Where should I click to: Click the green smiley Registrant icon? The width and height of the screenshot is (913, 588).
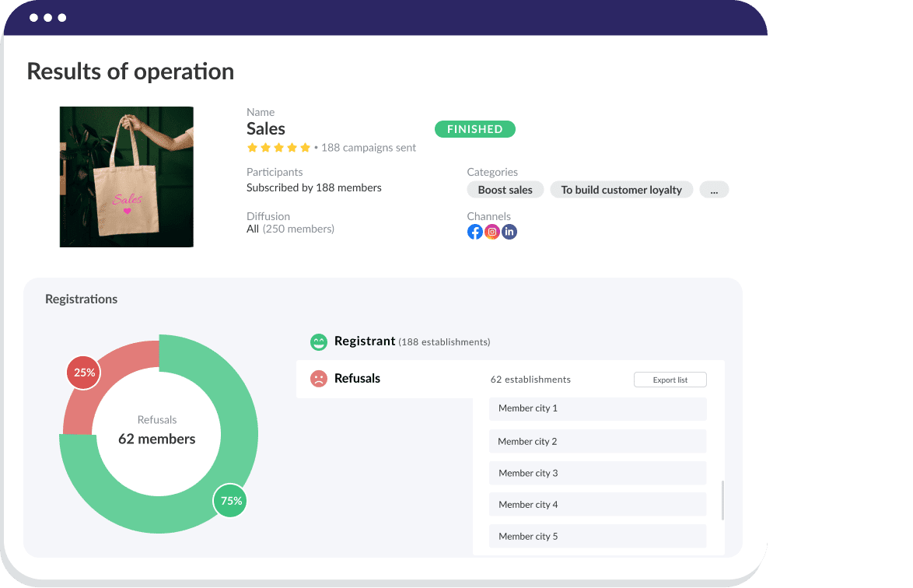tap(318, 341)
